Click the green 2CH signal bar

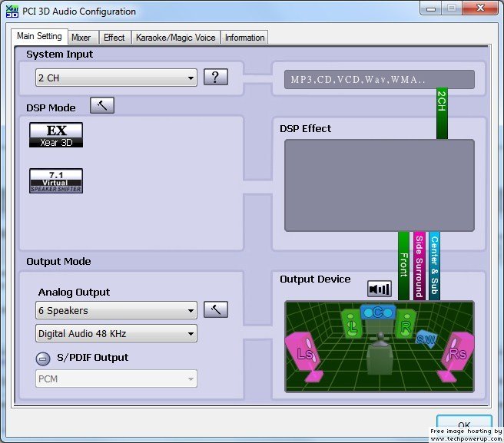pyautogui.click(x=442, y=114)
